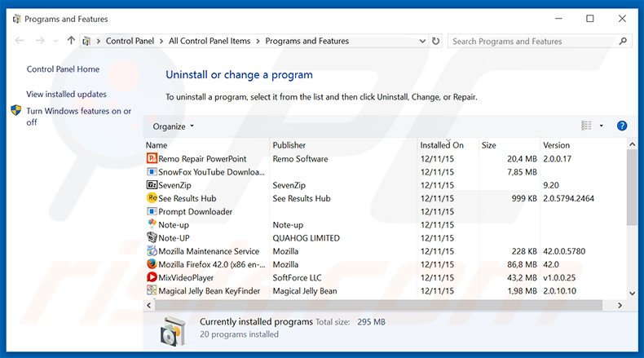
Task: Click View installed updates link
Action: pyautogui.click(x=66, y=95)
